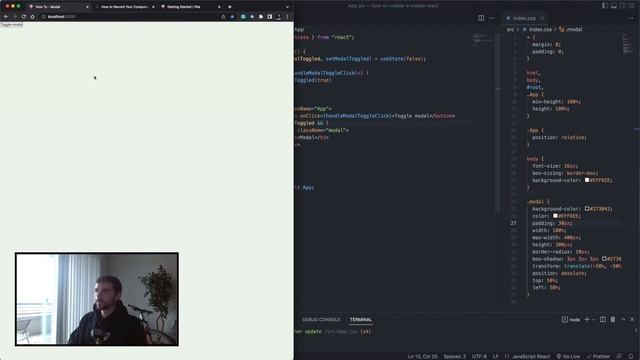This screenshot has width=640, height=360.
Task: Open the browser extensions puzzle icon
Action: pos(261,17)
